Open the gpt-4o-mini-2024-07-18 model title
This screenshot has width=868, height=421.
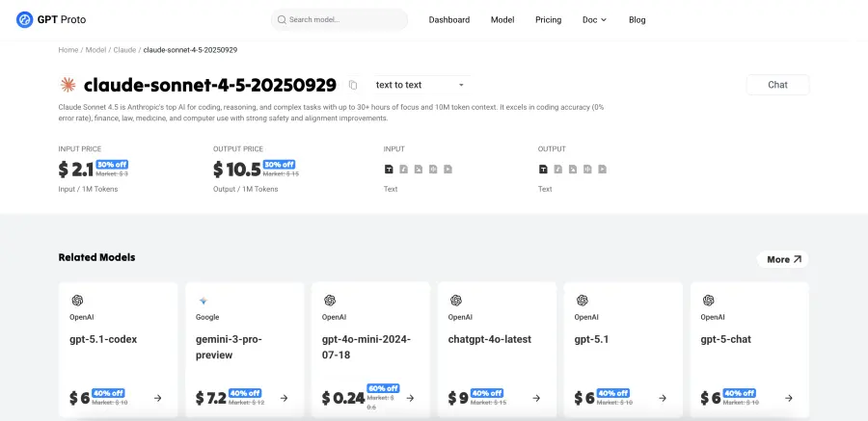366,347
